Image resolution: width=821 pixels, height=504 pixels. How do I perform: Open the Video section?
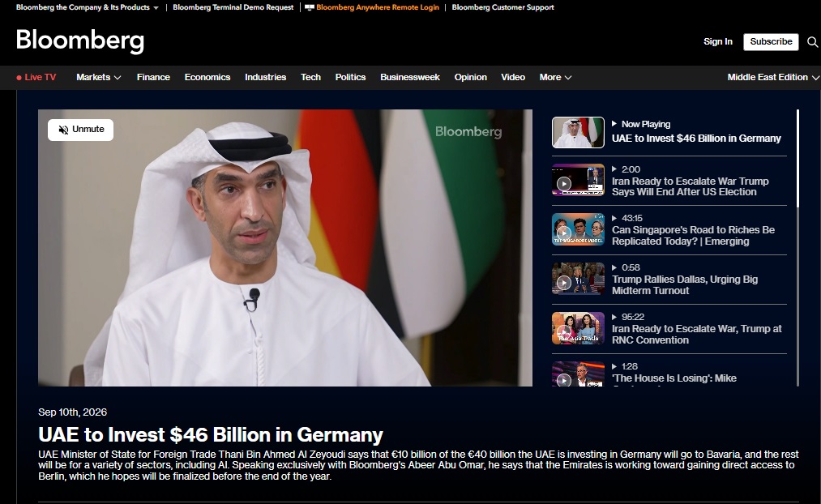pos(513,77)
